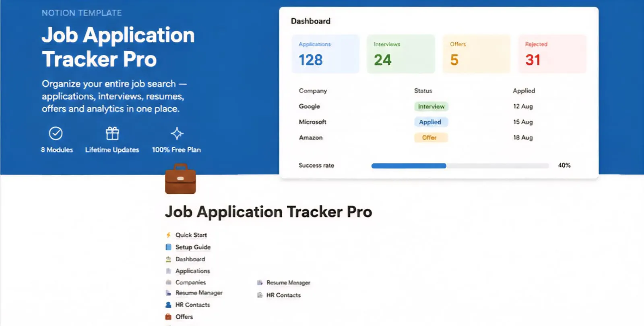Click the Success rate progress bar
644x326 pixels.
click(460, 166)
